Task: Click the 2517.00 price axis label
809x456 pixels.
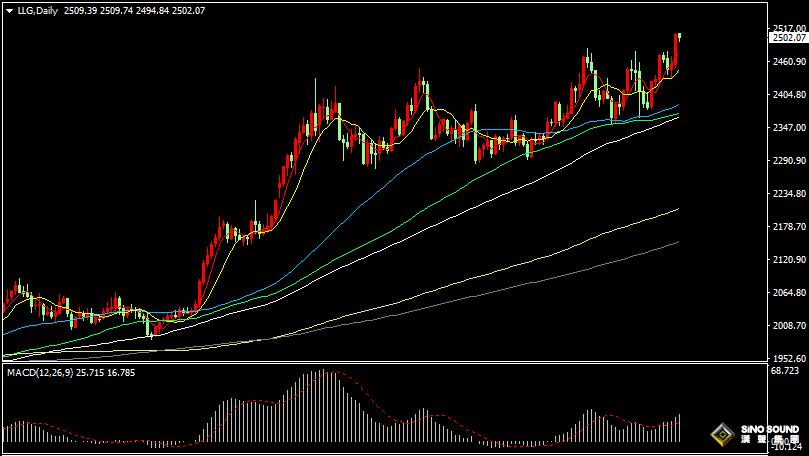Action: coord(788,28)
